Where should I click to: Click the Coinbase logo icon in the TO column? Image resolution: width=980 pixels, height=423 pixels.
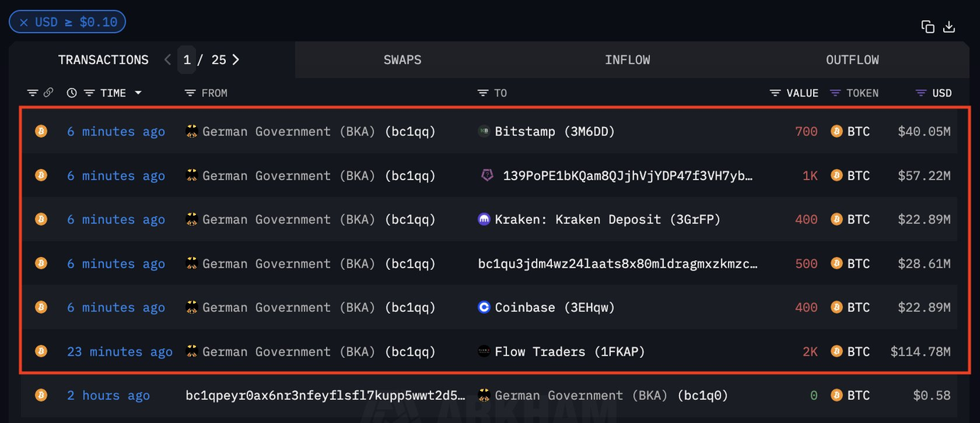484,307
